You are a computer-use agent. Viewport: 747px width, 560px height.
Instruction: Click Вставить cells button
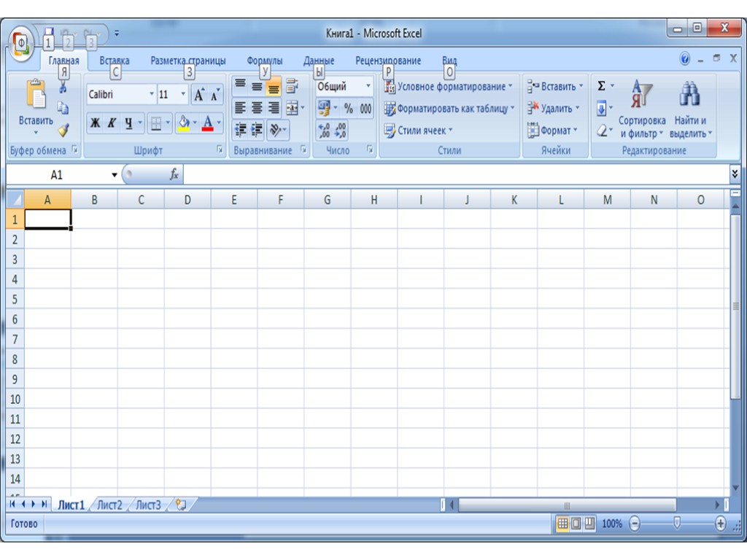555,87
